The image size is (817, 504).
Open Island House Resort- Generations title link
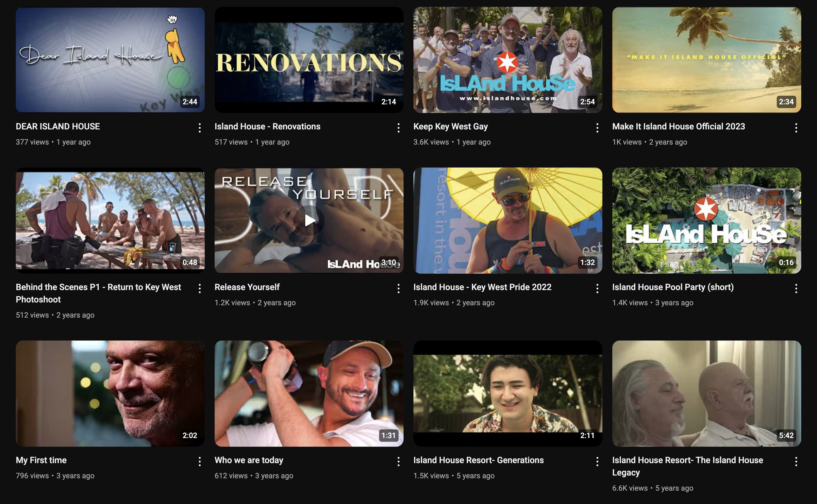coord(478,460)
